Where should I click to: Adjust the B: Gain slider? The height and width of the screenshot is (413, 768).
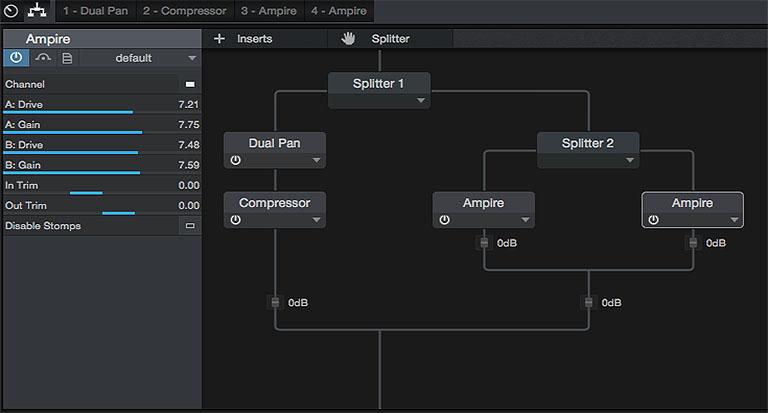pyautogui.click(x=102, y=173)
